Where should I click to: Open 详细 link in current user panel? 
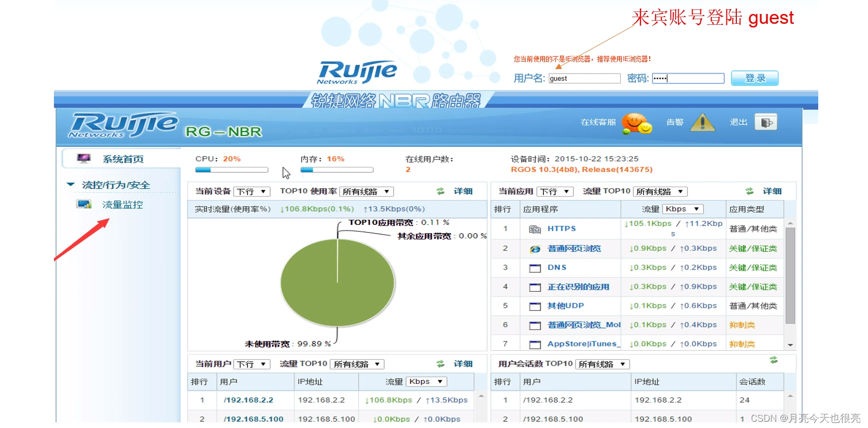[x=463, y=364]
